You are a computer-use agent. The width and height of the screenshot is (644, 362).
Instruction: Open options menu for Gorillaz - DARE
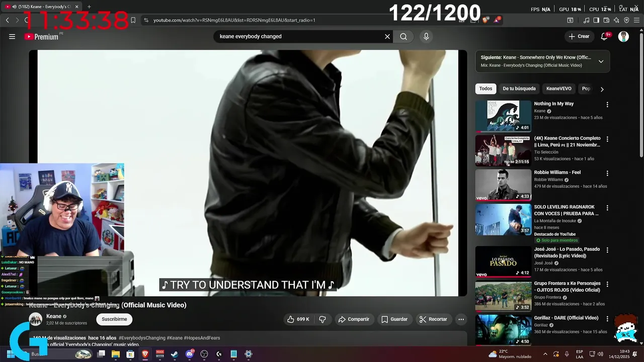click(607, 319)
